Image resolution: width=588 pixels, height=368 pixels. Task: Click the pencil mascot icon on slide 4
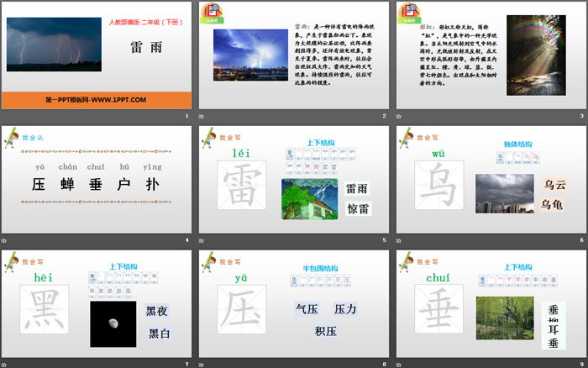click(11, 138)
